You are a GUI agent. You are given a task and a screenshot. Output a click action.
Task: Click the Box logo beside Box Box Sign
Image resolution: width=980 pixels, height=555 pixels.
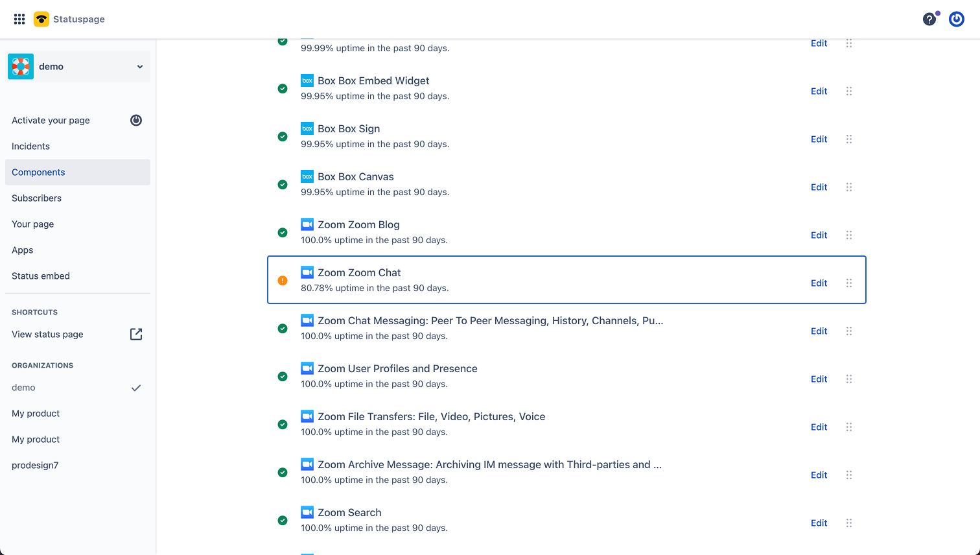coord(307,128)
